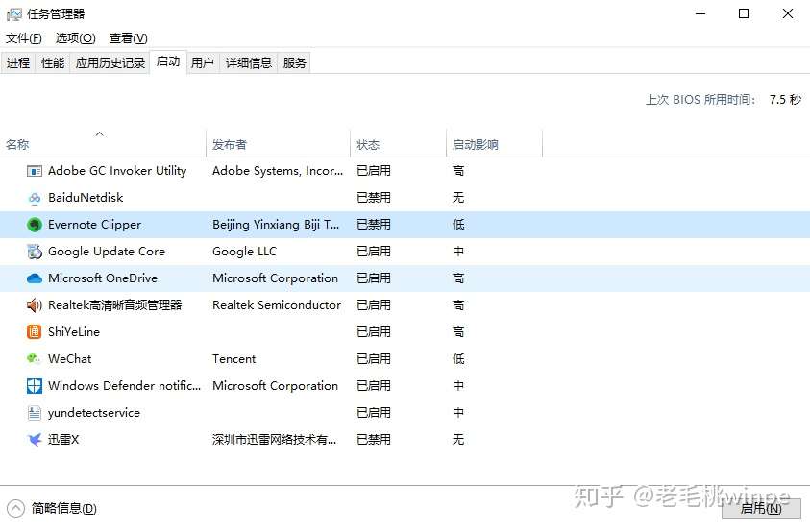Click the Windows Defender shield icon

tap(34, 386)
